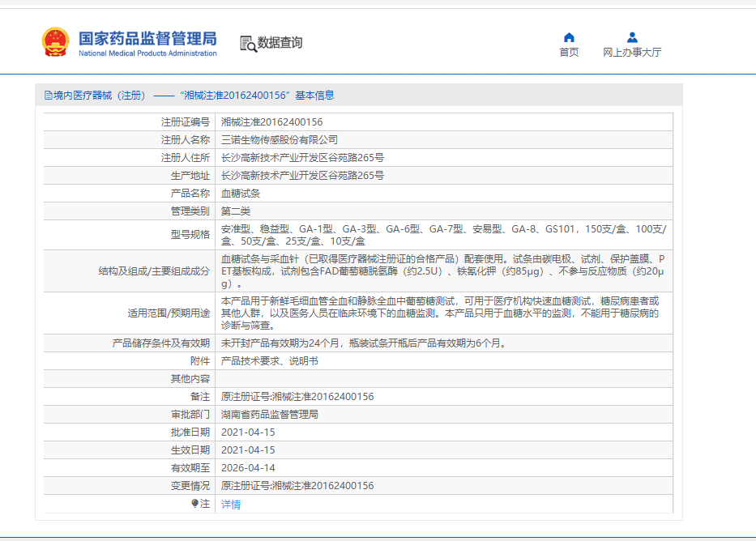Click the document icon before 境内医疗器械
The height and width of the screenshot is (541, 756).
click(49, 96)
